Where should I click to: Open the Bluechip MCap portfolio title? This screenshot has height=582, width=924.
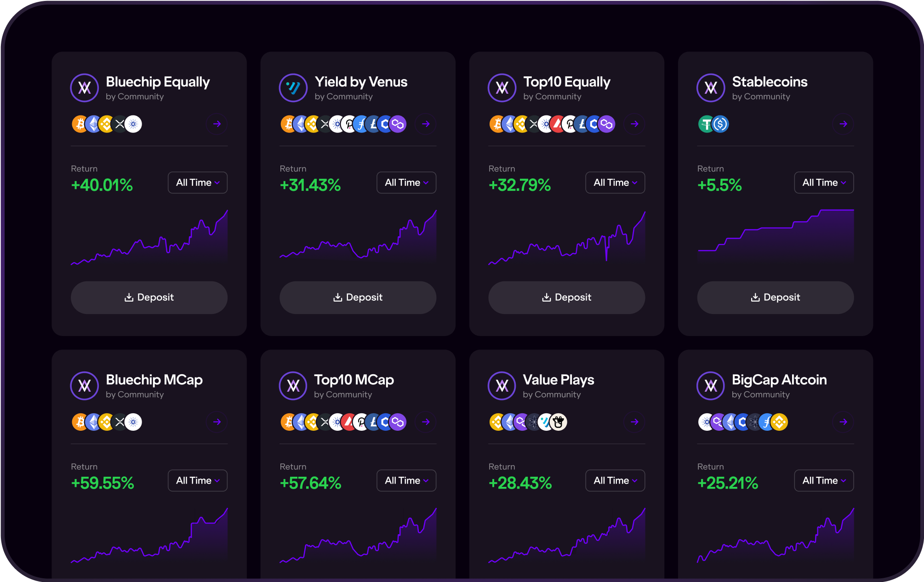(154, 380)
